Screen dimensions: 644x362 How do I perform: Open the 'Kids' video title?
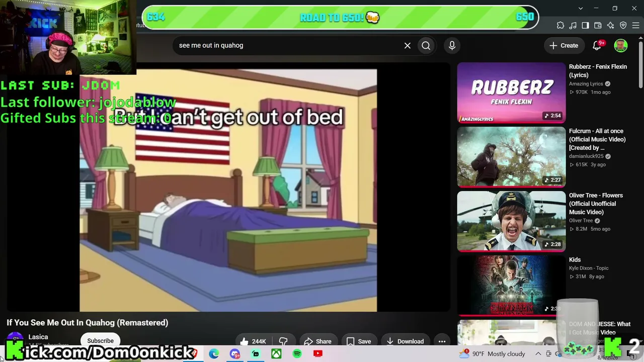coord(575,260)
